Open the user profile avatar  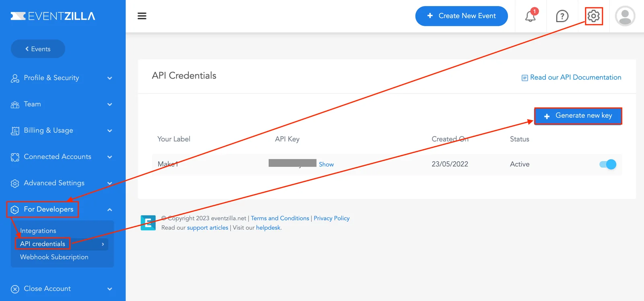click(x=625, y=16)
